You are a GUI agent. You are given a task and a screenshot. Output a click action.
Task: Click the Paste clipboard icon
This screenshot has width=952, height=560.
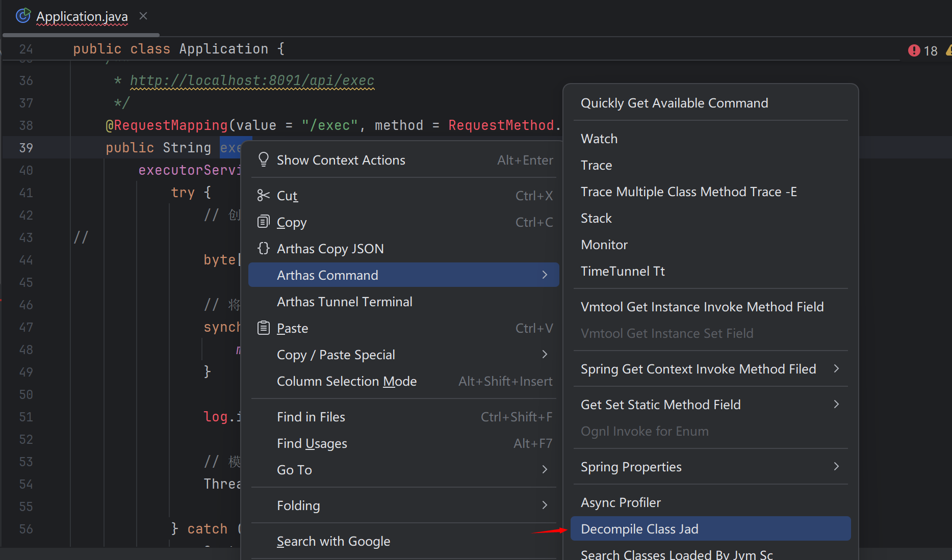(x=264, y=328)
